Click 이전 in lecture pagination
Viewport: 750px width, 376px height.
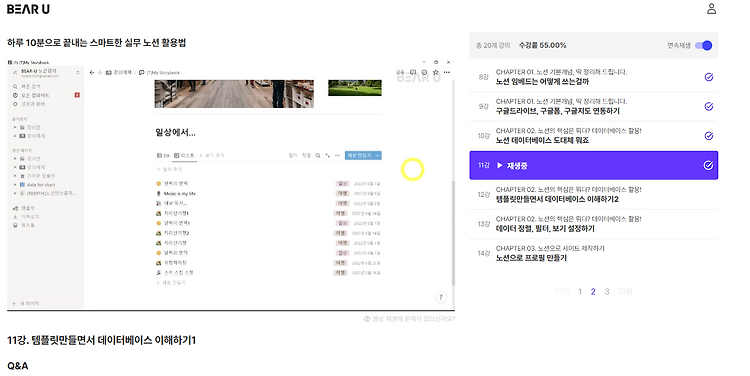tap(562, 291)
